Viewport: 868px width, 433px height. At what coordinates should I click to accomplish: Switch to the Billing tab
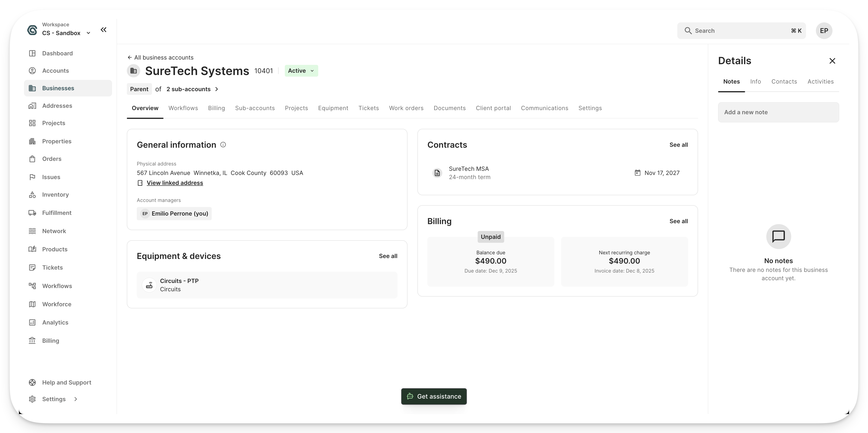point(216,108)
